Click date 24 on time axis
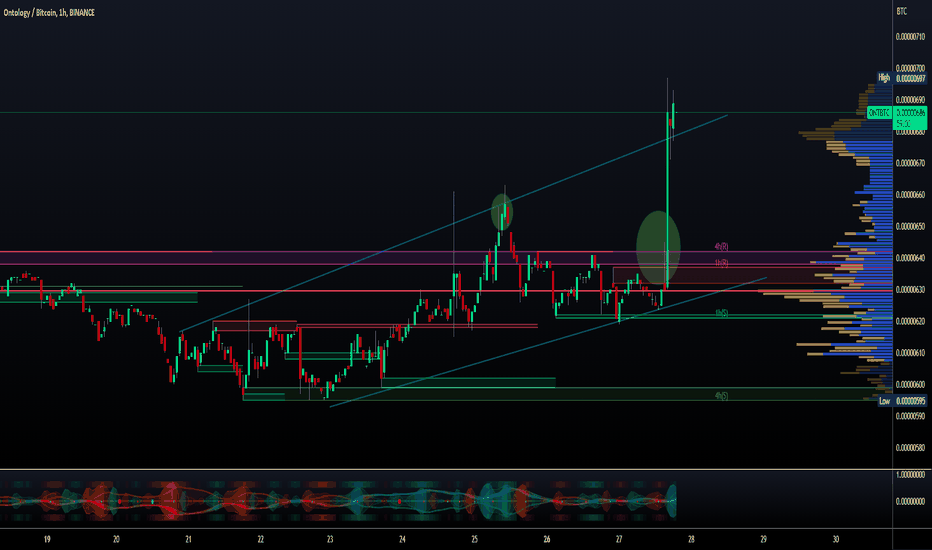Viewport: 932px width, 550px height. coord(402,539)
